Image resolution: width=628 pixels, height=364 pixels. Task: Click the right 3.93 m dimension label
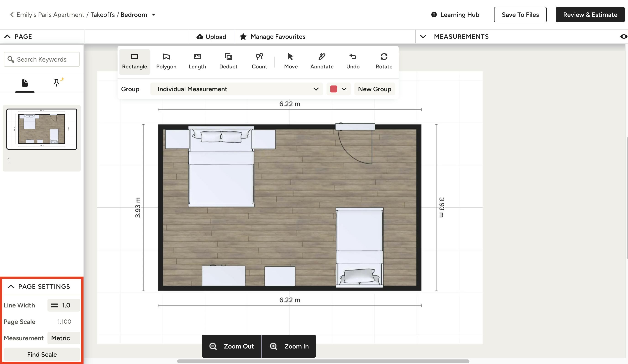[441, 207]
